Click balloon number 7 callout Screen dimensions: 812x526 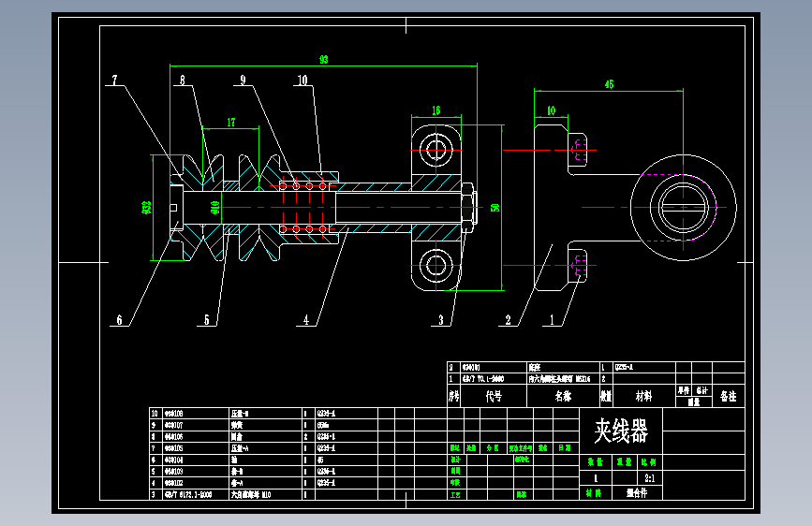[115, 80]
